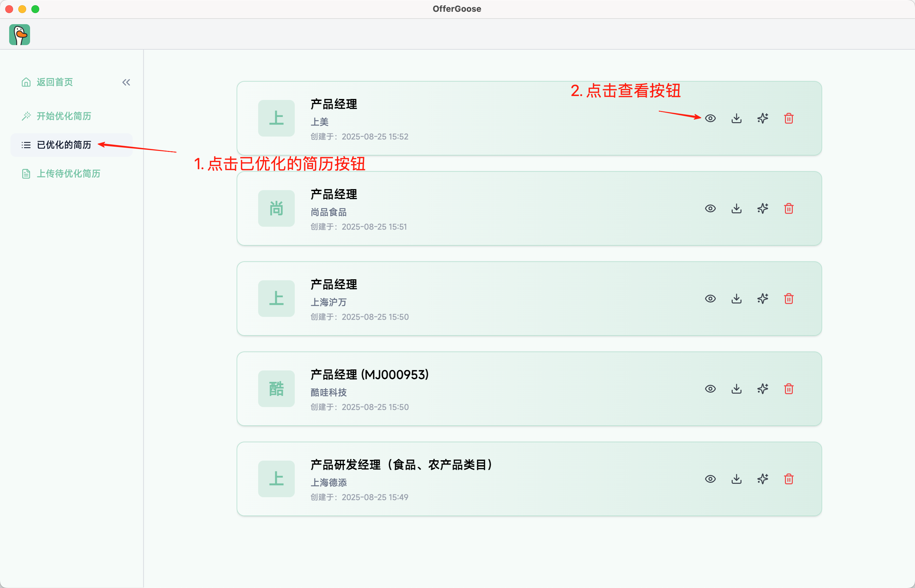Delete the 酷哇科技 MJ000953 resume
Screen dimensions: 915x588
coord(789,389)
